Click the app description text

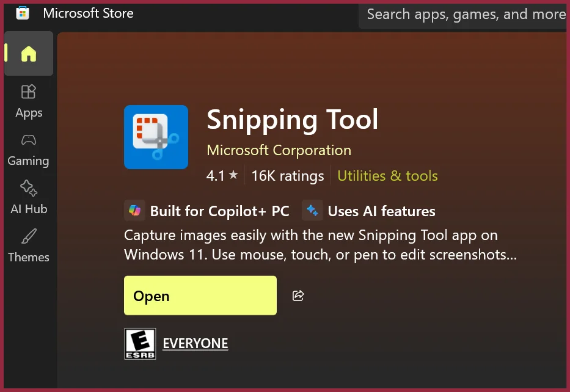[320, 245]
